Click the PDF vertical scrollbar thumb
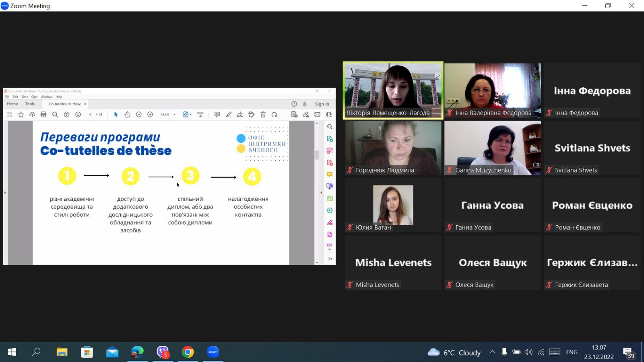Screen dimensions: 644x362 pos(317,154)
